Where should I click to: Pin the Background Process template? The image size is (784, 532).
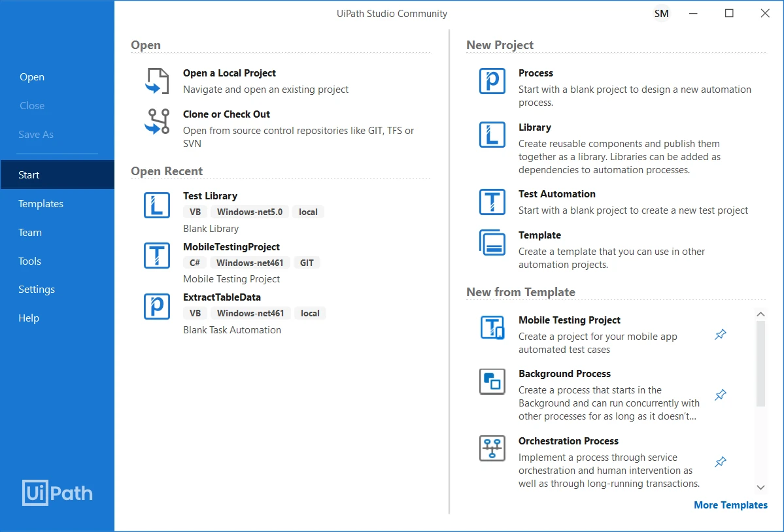coord(720,395)
